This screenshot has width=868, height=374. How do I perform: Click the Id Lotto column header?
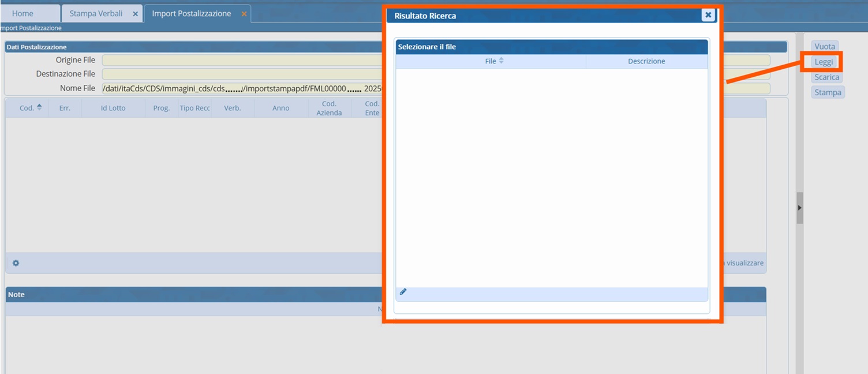pyautogui.click(x=113, y=108)
